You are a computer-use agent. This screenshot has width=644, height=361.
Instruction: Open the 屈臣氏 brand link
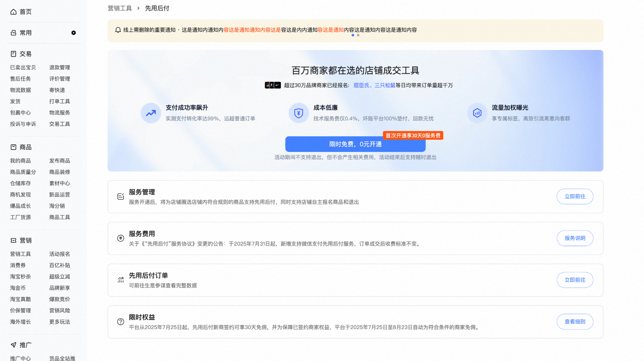pyautogui.click(x=361, y=85)
